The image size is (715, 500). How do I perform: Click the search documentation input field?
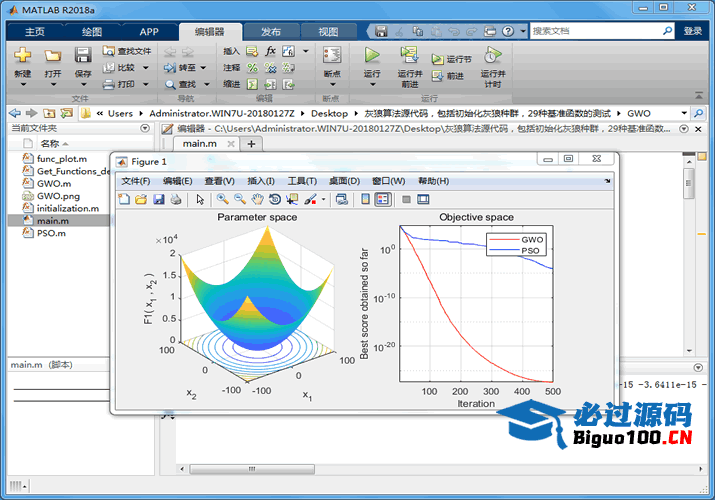pos(595,31)
